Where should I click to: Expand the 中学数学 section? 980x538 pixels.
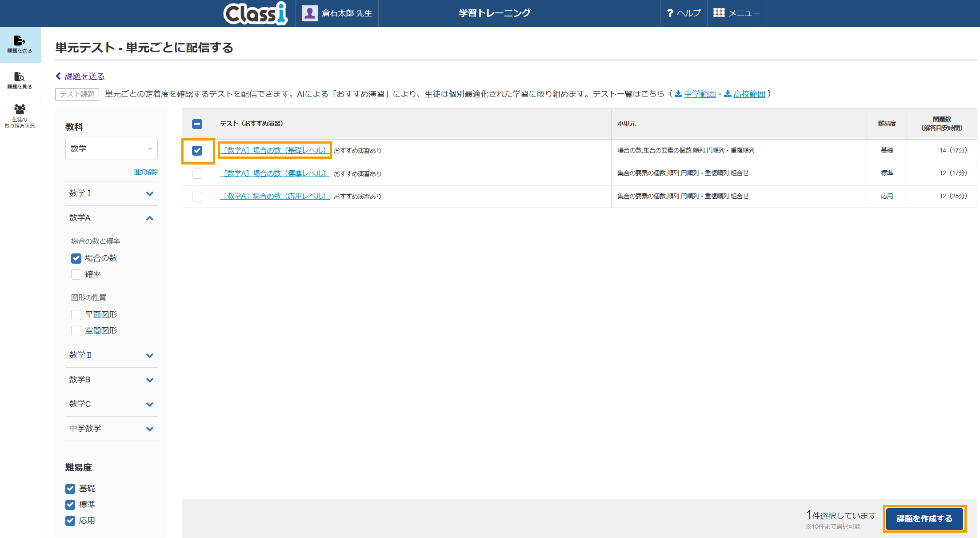click(112, 429)
